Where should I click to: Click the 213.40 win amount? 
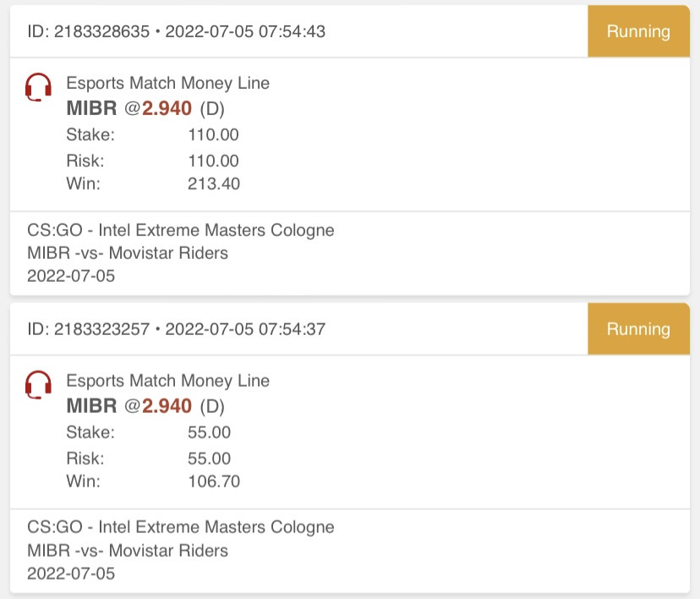tap(214, 184)
